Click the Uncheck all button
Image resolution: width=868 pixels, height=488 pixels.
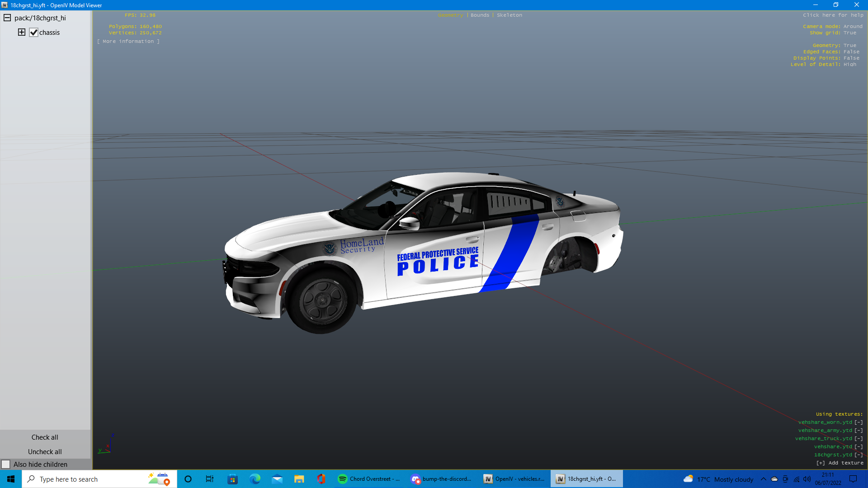coord(45,452)
